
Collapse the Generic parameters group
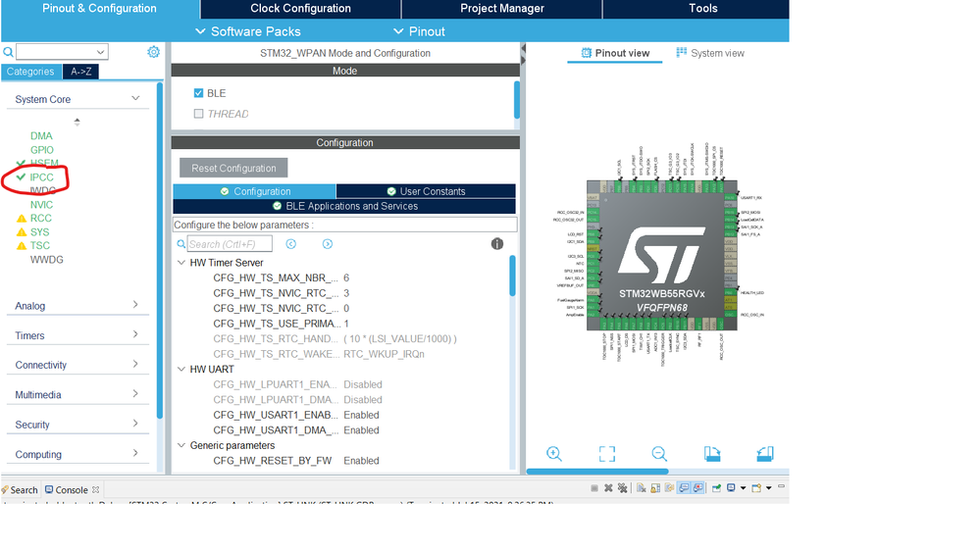181,445
